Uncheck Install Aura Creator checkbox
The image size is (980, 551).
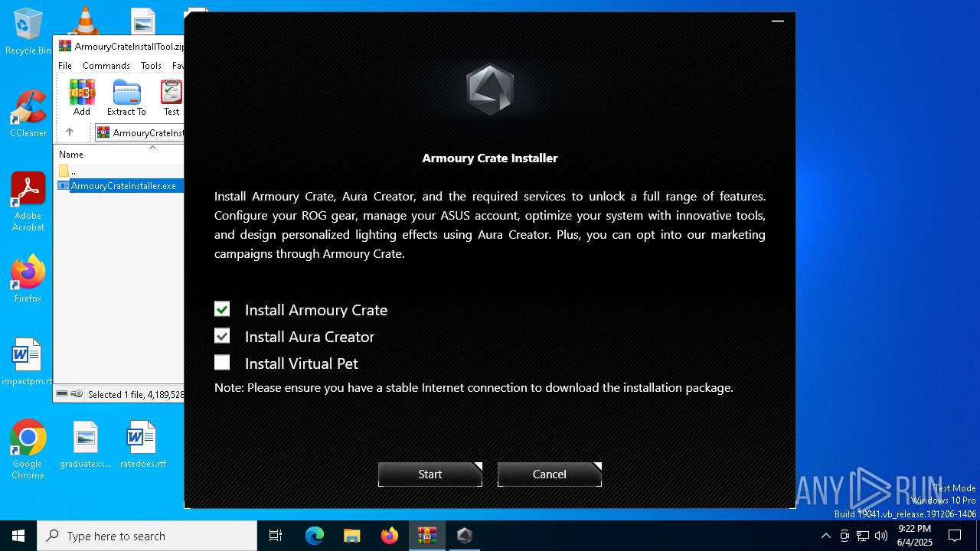point(222,336)
